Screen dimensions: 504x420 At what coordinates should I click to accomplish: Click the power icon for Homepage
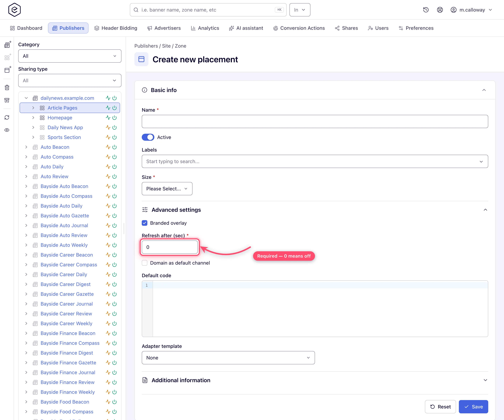pos(114,118)
